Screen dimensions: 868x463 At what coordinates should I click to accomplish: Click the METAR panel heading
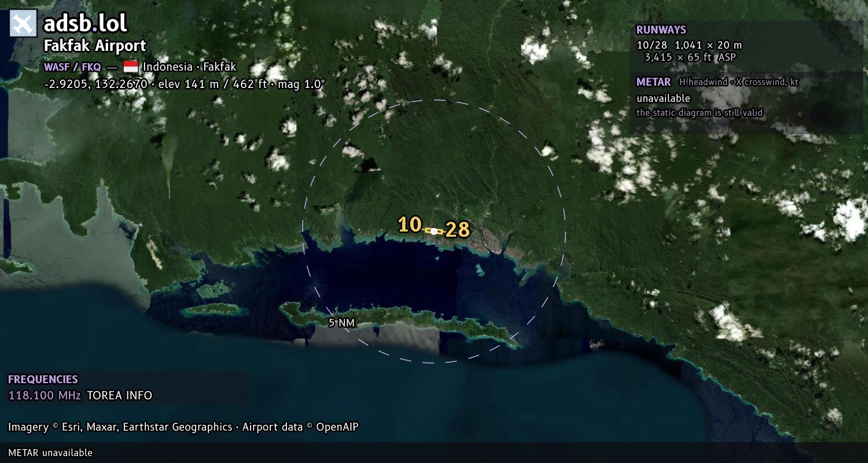click(653, 82)
